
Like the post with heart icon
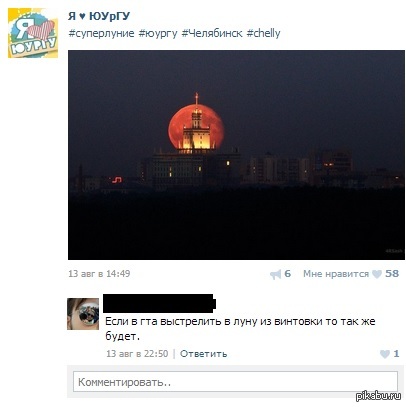tap(377, 274)
